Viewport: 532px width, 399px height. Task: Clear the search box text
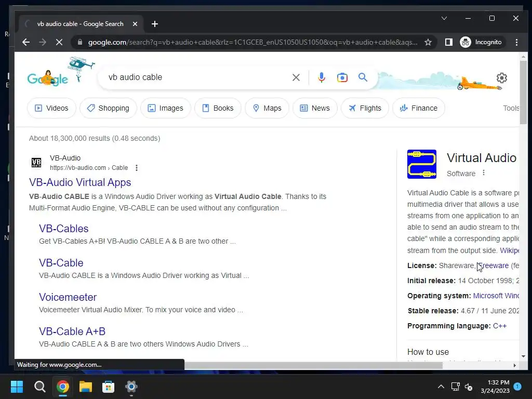tap(296, 77)
